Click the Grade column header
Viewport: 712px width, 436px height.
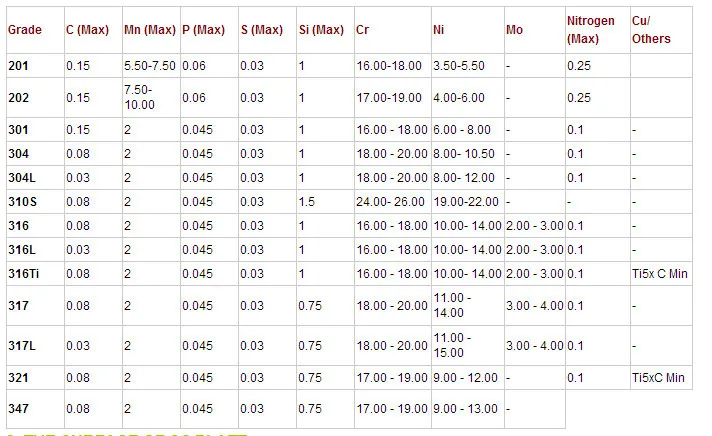24,29
